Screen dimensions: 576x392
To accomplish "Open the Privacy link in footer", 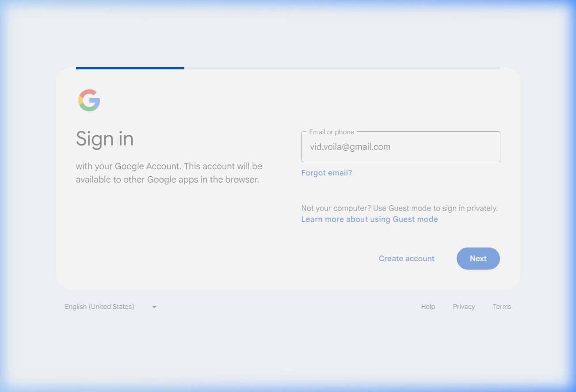I will [464, 307].
